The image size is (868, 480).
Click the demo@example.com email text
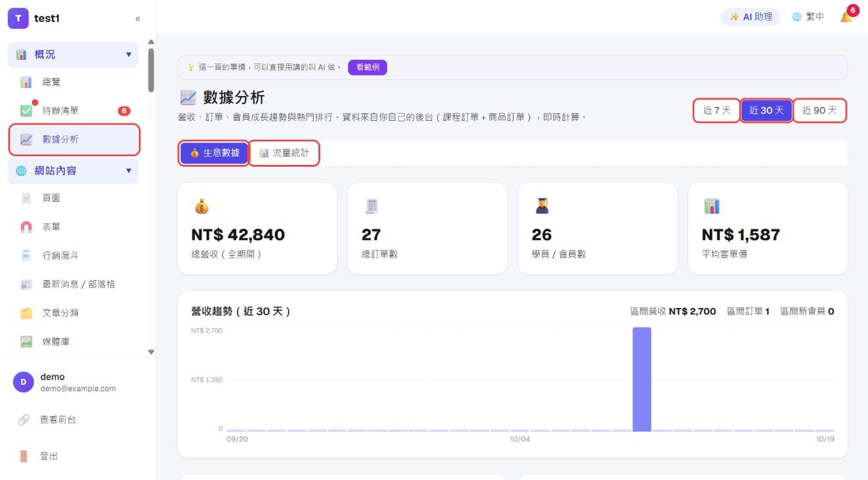[78, 389]
